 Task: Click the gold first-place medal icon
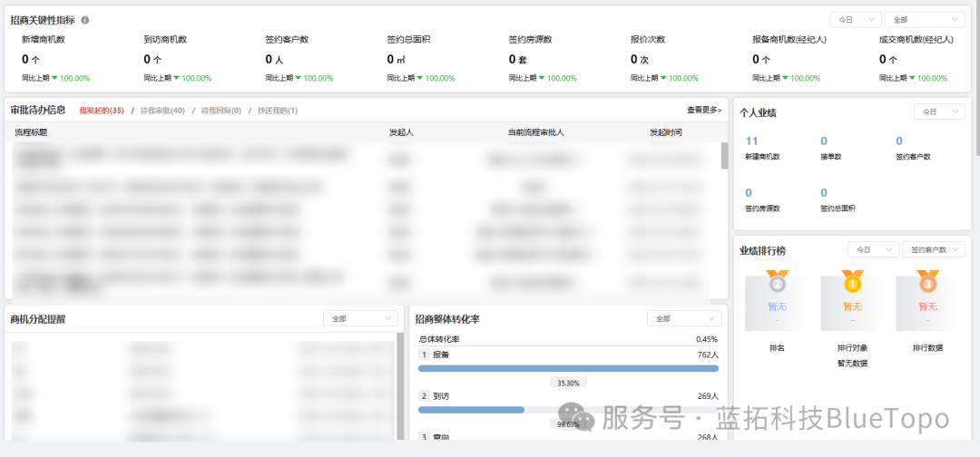852,282
